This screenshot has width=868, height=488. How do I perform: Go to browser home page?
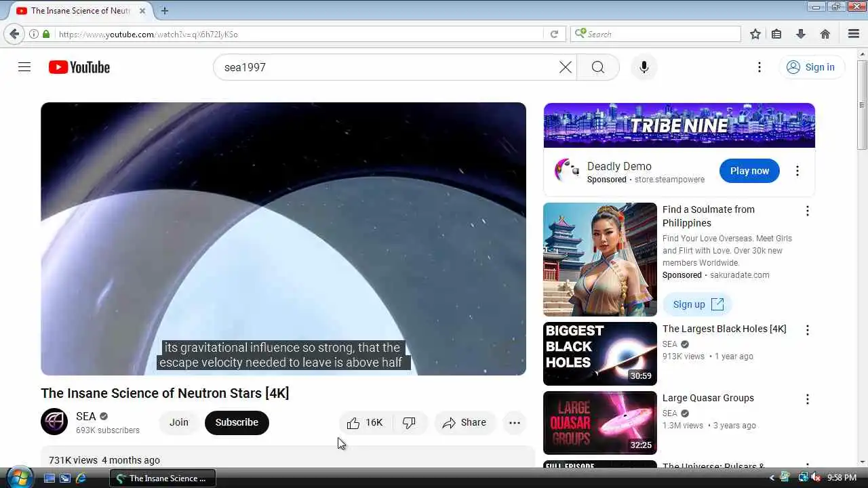(825, 34)
